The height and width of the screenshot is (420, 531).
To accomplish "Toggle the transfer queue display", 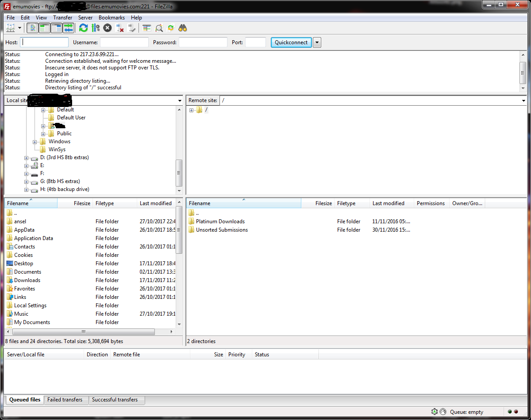I will point(68,28).
